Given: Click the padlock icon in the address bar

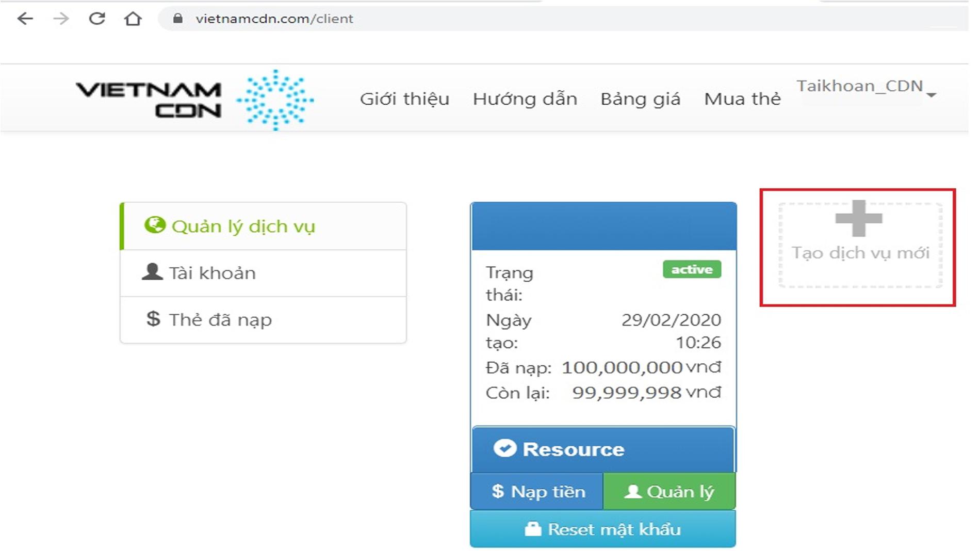Looking at the screenshot, I should click(177, 18).
